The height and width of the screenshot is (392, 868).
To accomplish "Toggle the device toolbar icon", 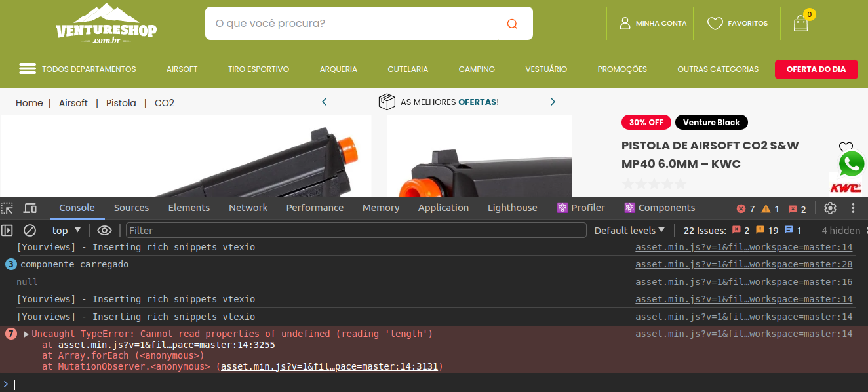I will [x=30, y=208].
